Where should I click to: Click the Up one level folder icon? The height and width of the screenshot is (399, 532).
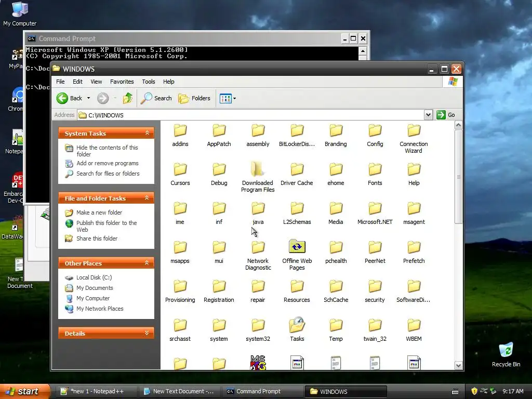128,98
